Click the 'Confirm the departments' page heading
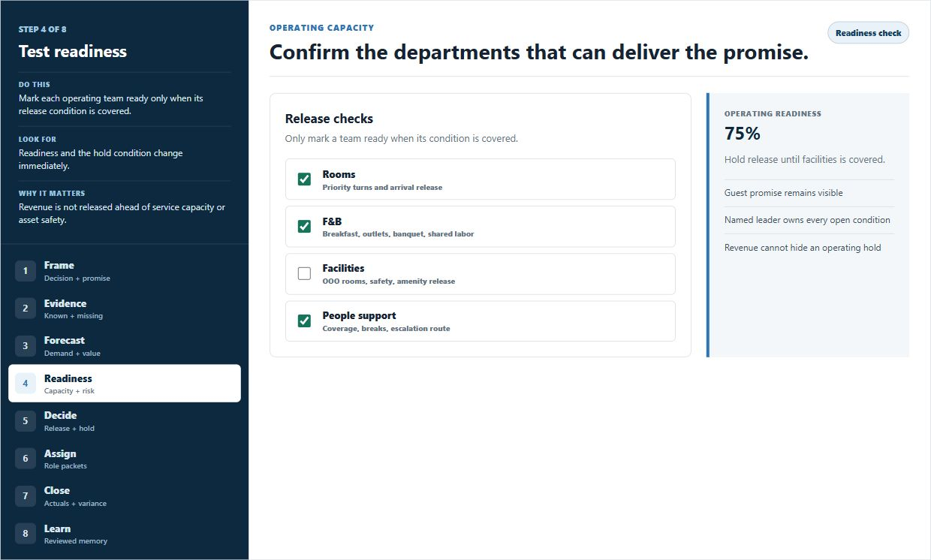The image size is (931, 560). [x=539, y=53]
